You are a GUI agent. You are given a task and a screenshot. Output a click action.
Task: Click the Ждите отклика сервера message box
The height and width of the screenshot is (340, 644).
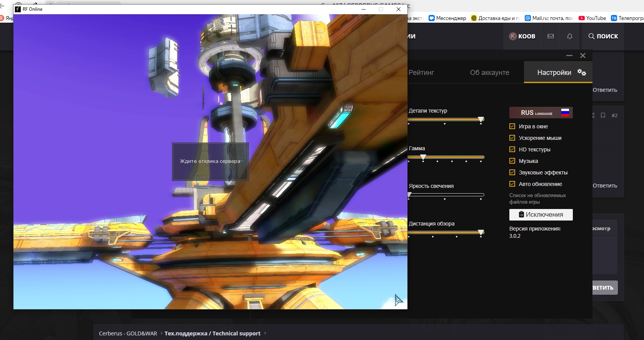pos(210,161)
